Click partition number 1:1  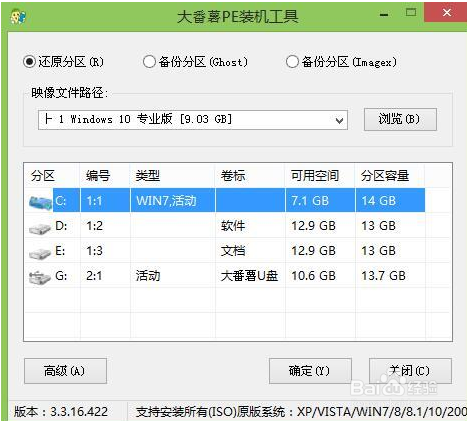[x=94, y=201]
